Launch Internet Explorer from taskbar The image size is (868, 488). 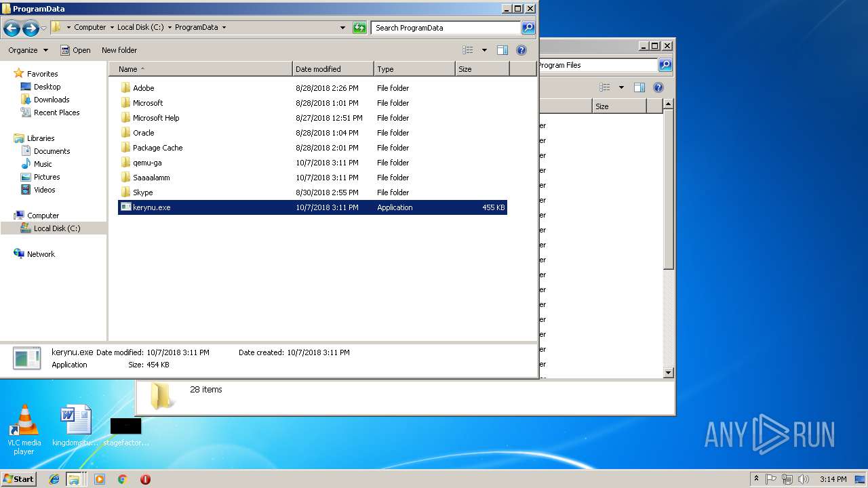54,479
